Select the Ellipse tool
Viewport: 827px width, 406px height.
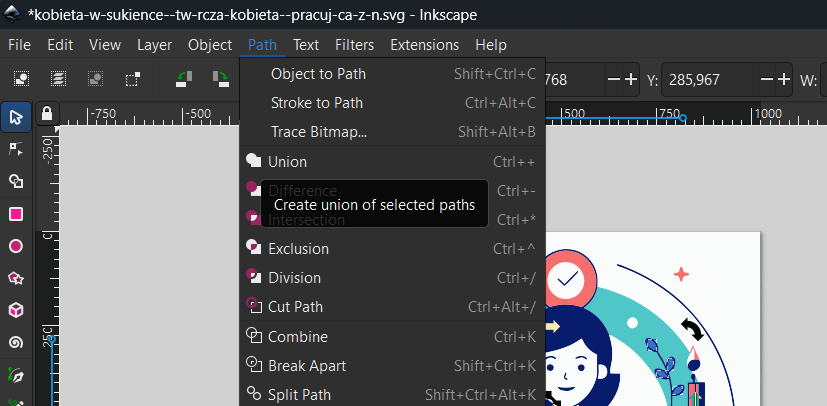pyautogui.click(x=16, y=246)
